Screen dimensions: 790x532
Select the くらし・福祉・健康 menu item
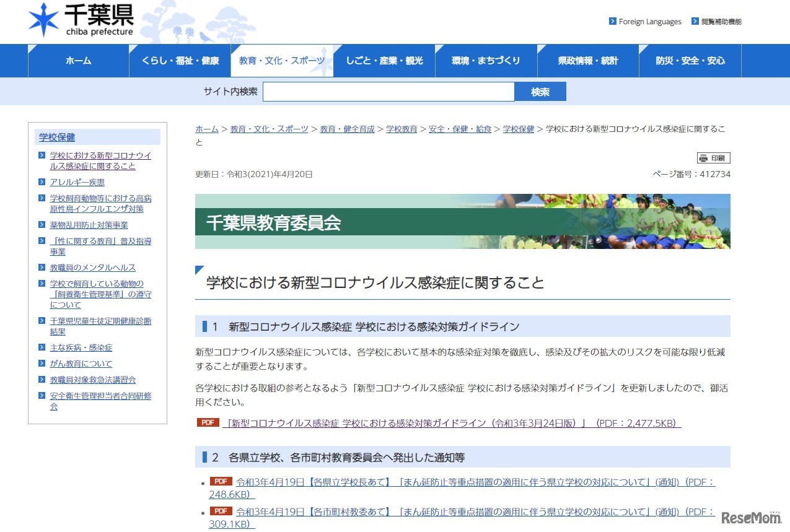coord(180,60)
